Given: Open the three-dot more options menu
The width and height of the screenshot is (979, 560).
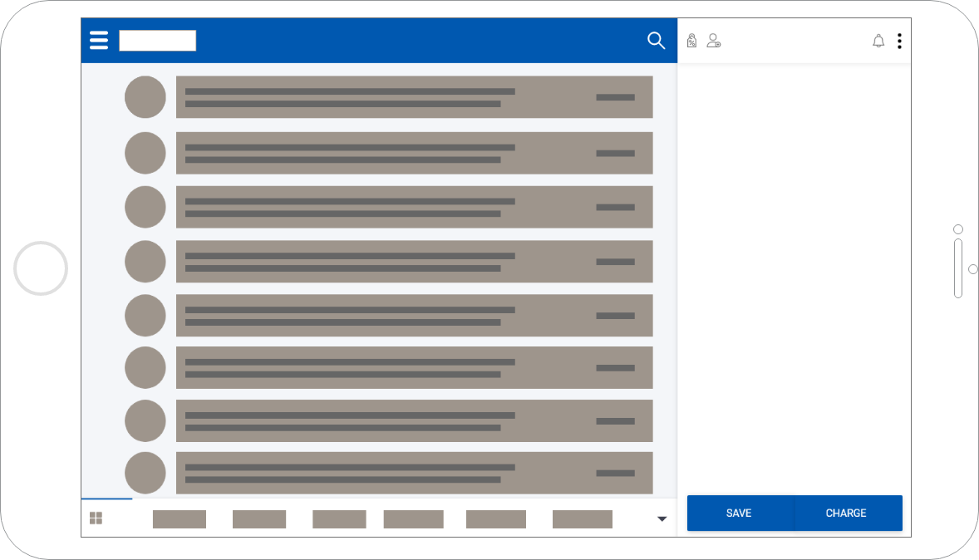Looking at the screenshot, I should point(899,41).
